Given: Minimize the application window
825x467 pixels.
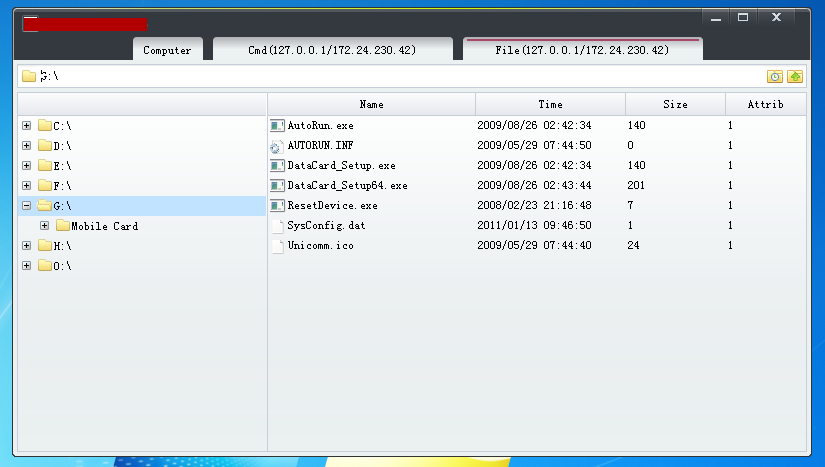Looking at the screenshot, I should [x=716, y=17].
